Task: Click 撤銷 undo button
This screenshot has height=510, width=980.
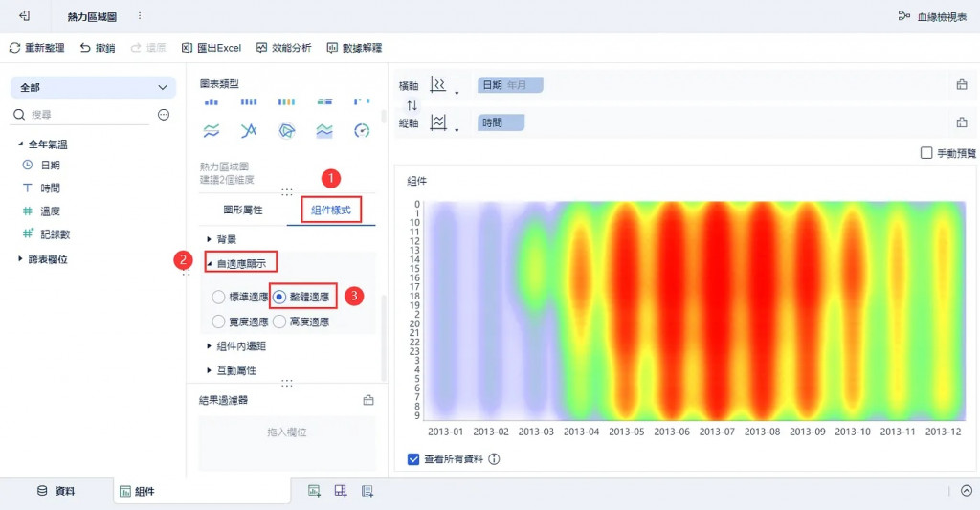Action: [98, 48]
